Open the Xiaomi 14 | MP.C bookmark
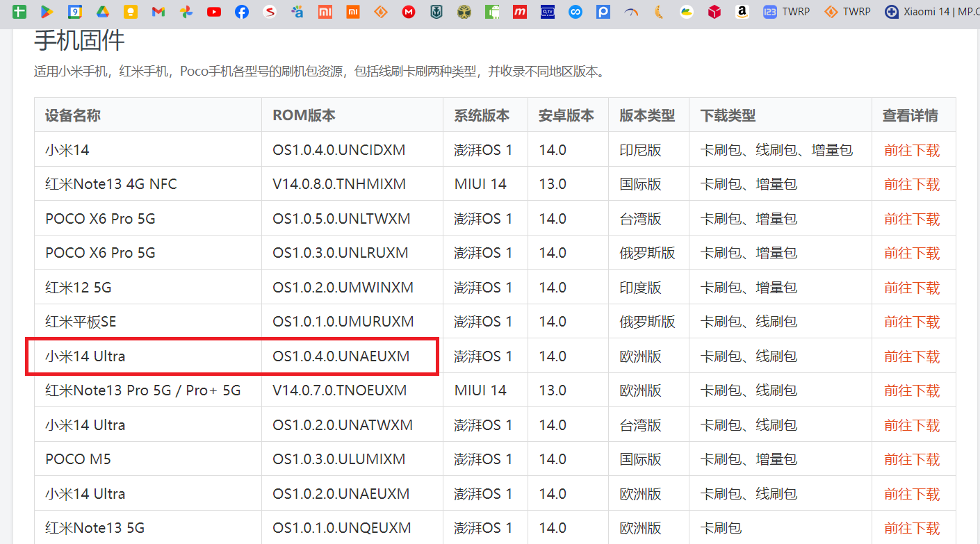This screenshot has width=980, height=544. coord(932,12)
